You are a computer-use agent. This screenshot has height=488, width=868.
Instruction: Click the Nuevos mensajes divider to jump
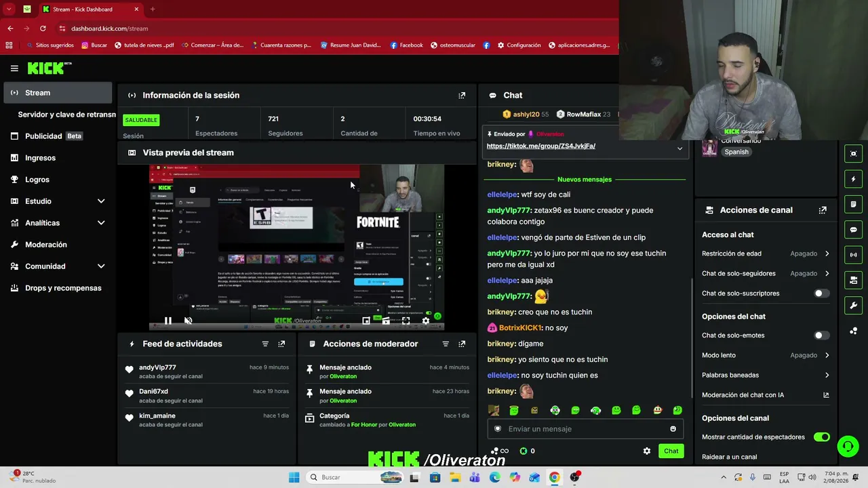(x=585, y=180)
